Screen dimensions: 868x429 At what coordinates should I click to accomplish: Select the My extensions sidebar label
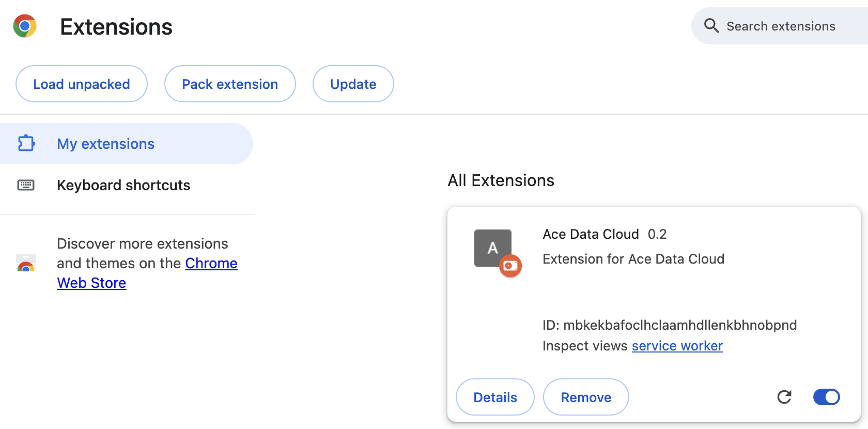pos(105,144)
